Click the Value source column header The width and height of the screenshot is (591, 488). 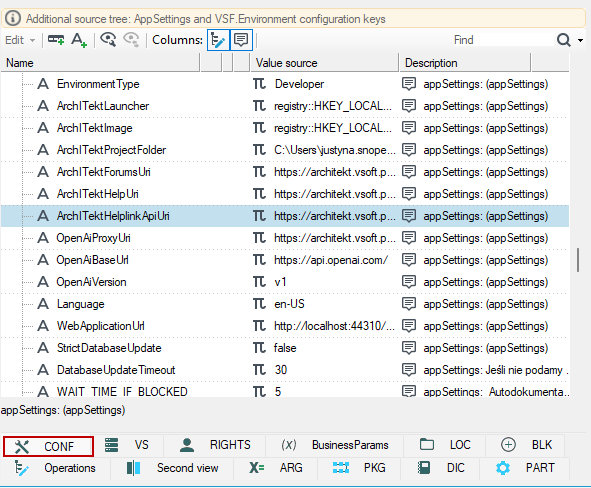pyautogui.click(x=325, y=63)
